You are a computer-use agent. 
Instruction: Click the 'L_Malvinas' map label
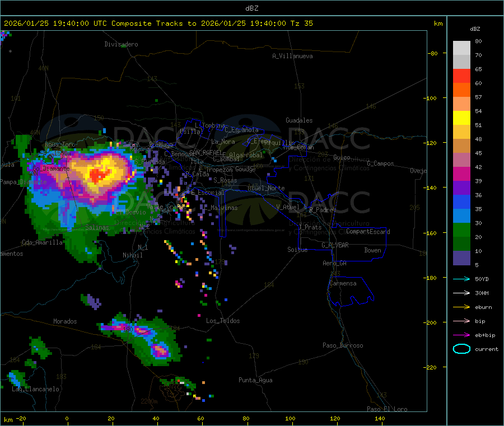point(221,208)
